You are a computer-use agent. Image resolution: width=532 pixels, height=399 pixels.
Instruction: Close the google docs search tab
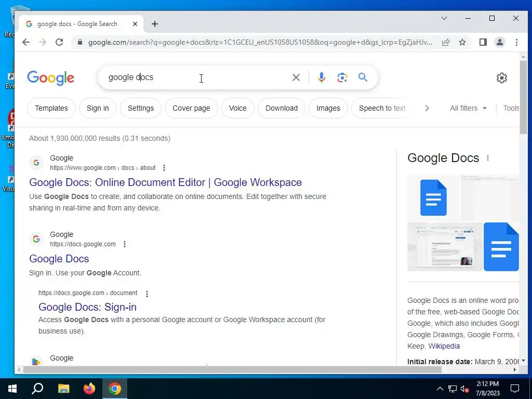(x=135, y=24)
